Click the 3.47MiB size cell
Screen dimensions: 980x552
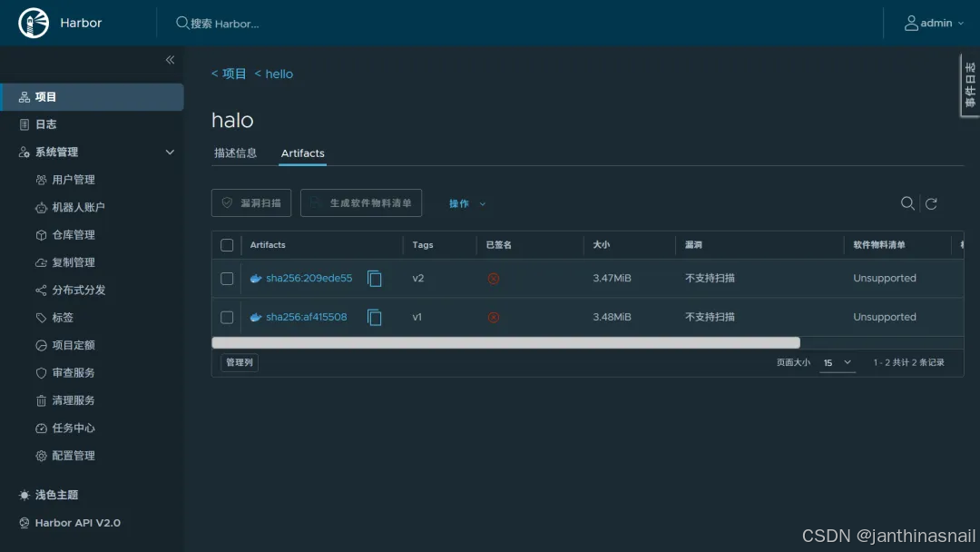click(612, 278)
